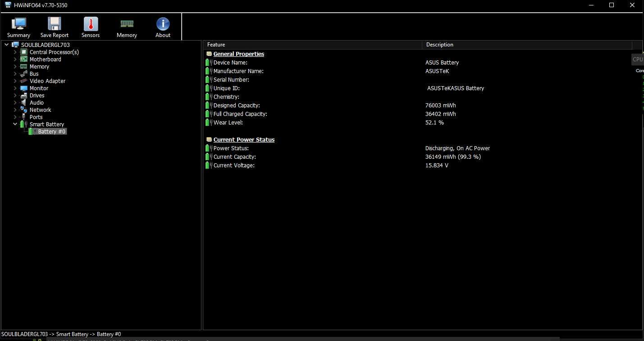
Task: Collapse the SOULBLADERGL703 root node
Action: [6, 45]
